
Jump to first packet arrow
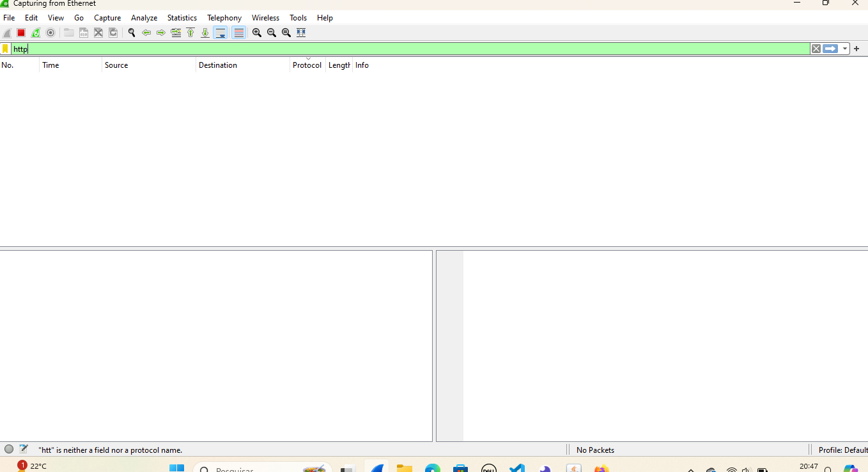click(x=190, y=33)
